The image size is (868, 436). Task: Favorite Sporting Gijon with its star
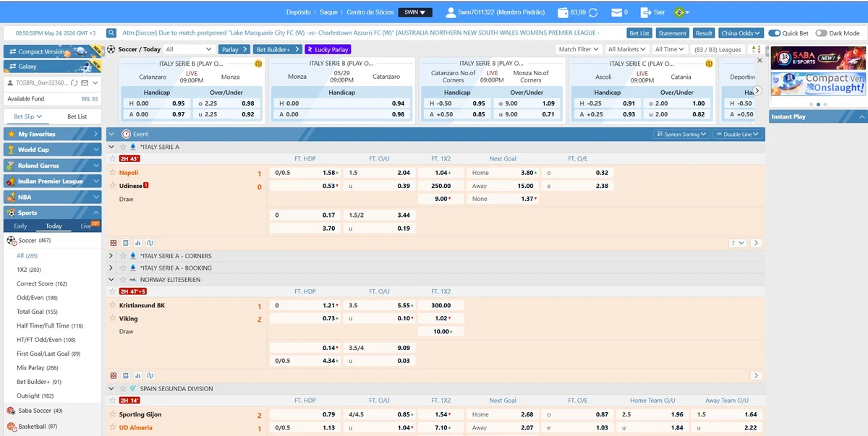click(112, 414)
